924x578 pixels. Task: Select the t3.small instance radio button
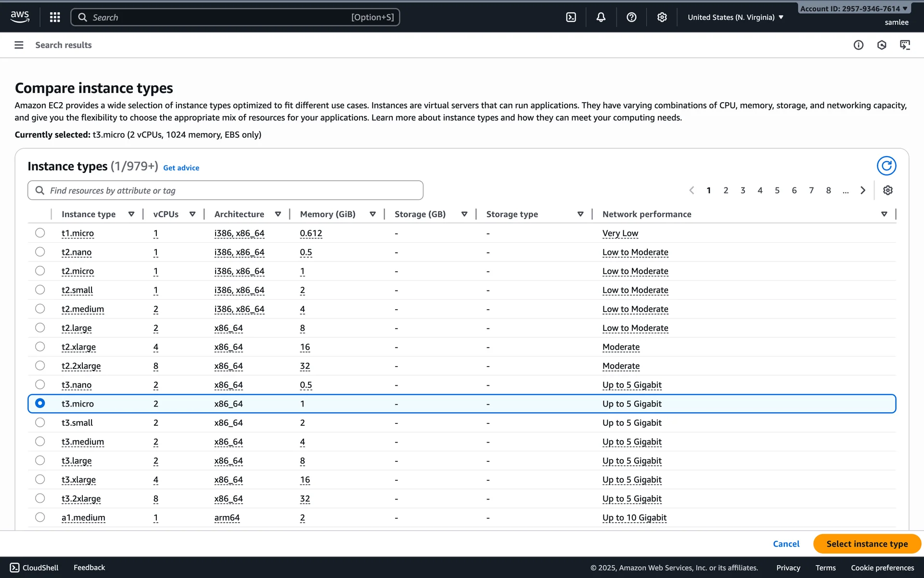(x=40, y=422)
